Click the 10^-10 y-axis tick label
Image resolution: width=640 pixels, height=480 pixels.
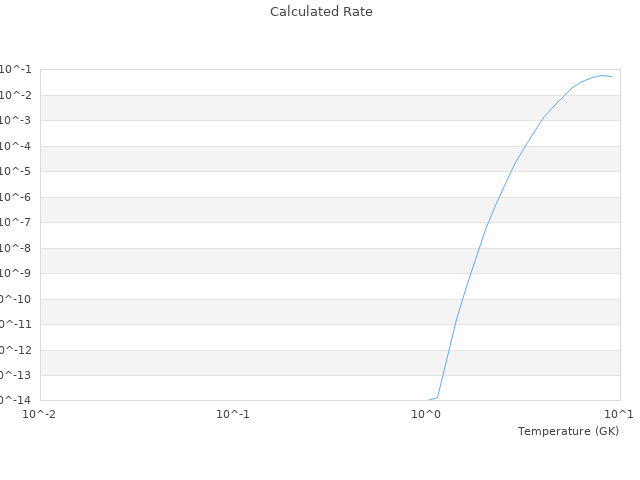pyautogui.click(x=15, y=299)
